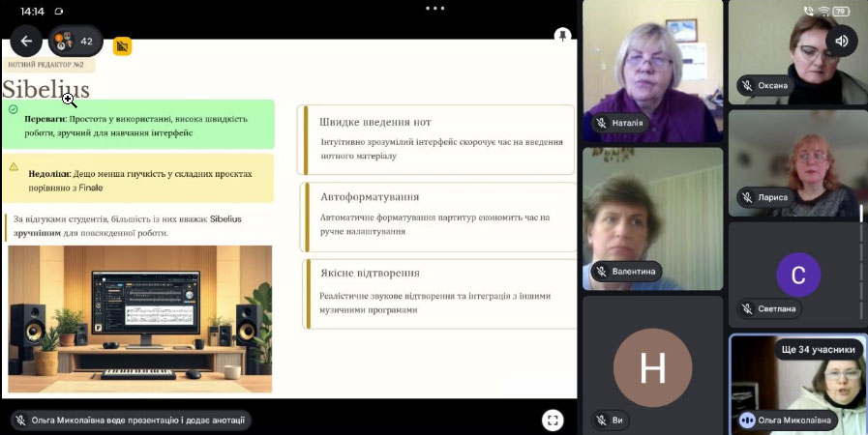The height and width of the screenshot is (435, 868).
Task: Select Ольга Миколаївна's video tile
Action: (798, 384)
